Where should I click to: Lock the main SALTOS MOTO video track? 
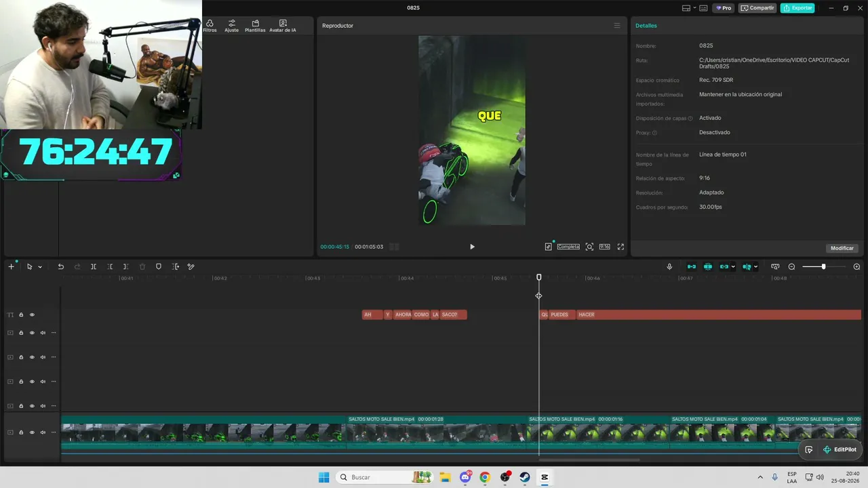[x=21, y=432]
